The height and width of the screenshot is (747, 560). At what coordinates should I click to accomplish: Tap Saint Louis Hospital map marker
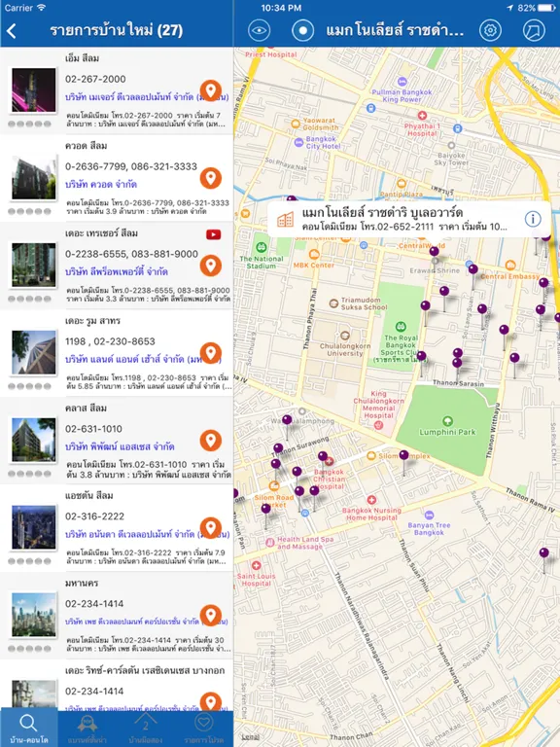click(x=257, y=565)
